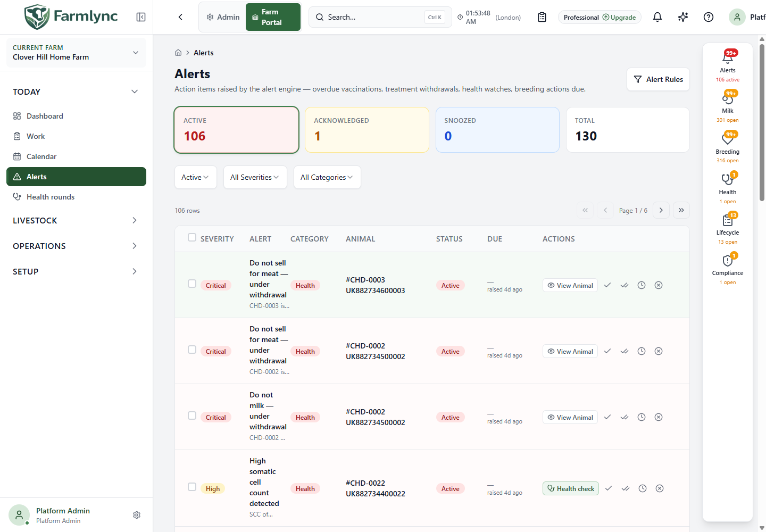Open Breeding in right quick panel
This screenshot has width=766, height=532.
click(728, 147)
